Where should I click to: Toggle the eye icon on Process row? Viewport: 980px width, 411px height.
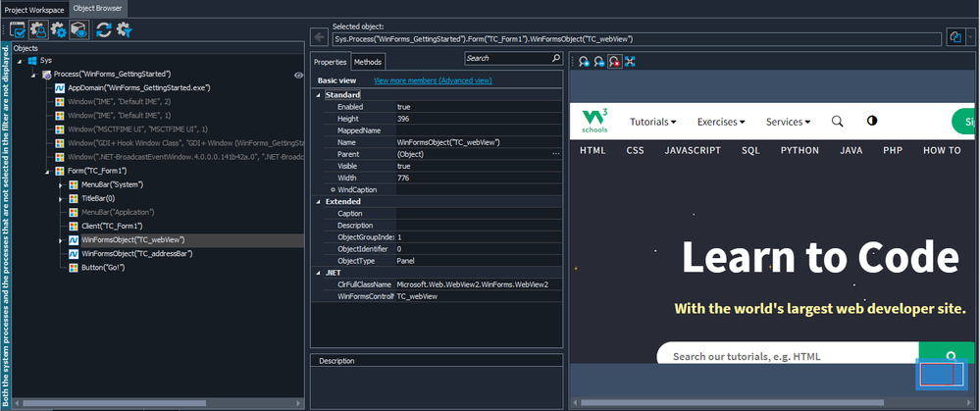298,75
